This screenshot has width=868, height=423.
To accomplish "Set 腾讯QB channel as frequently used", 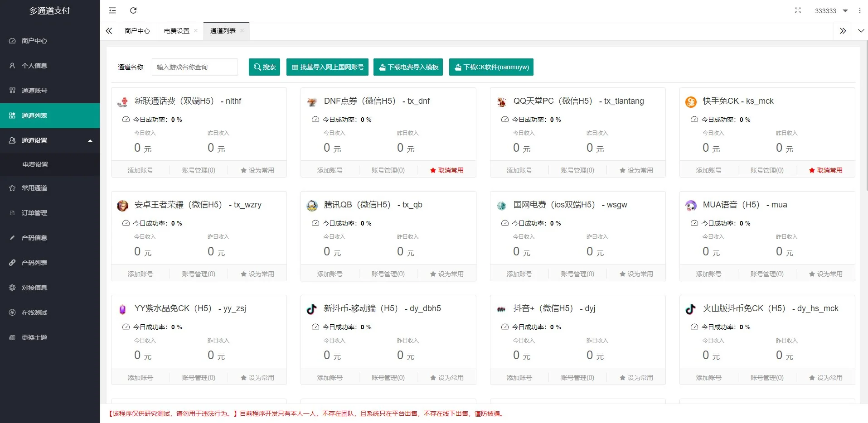I will point(446,273).
